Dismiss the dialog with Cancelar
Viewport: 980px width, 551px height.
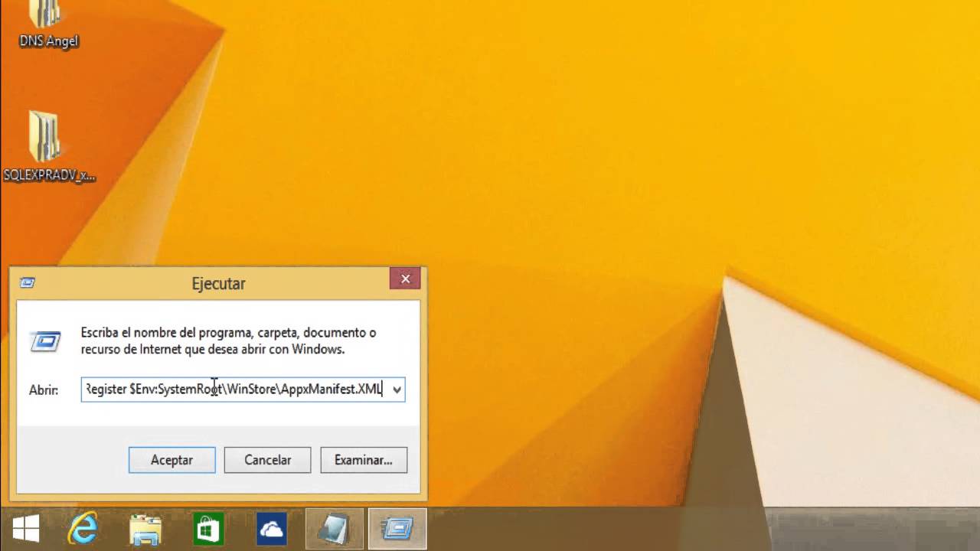click(267, 460)
